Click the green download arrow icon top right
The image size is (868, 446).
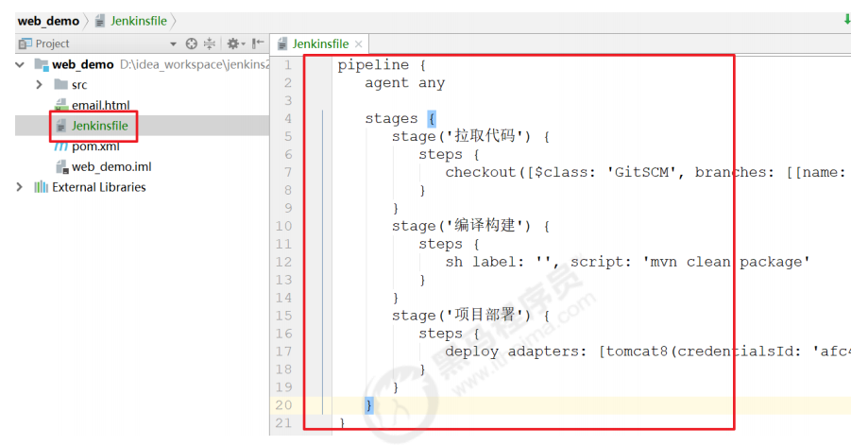click(847, 20)
